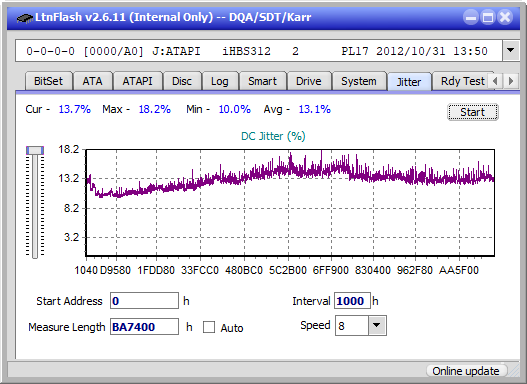Go to the System tab
Screen dimensions: 527x384
coord(359,81)
